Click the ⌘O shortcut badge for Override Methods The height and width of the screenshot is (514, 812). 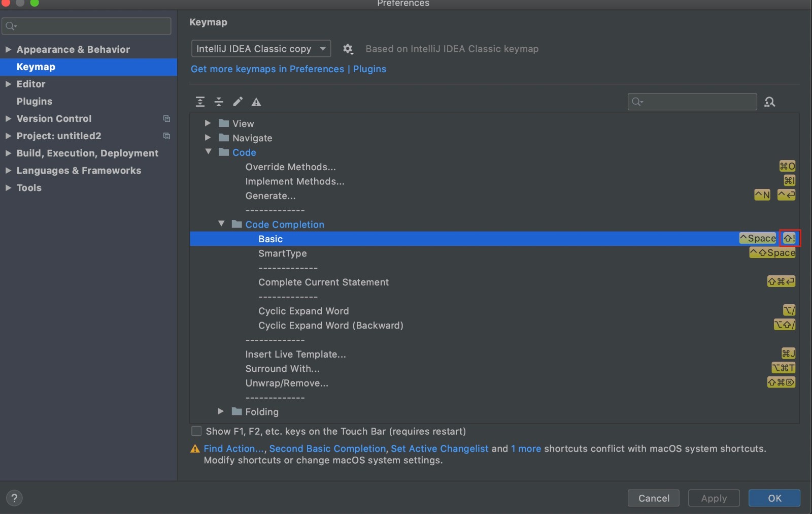787,166
